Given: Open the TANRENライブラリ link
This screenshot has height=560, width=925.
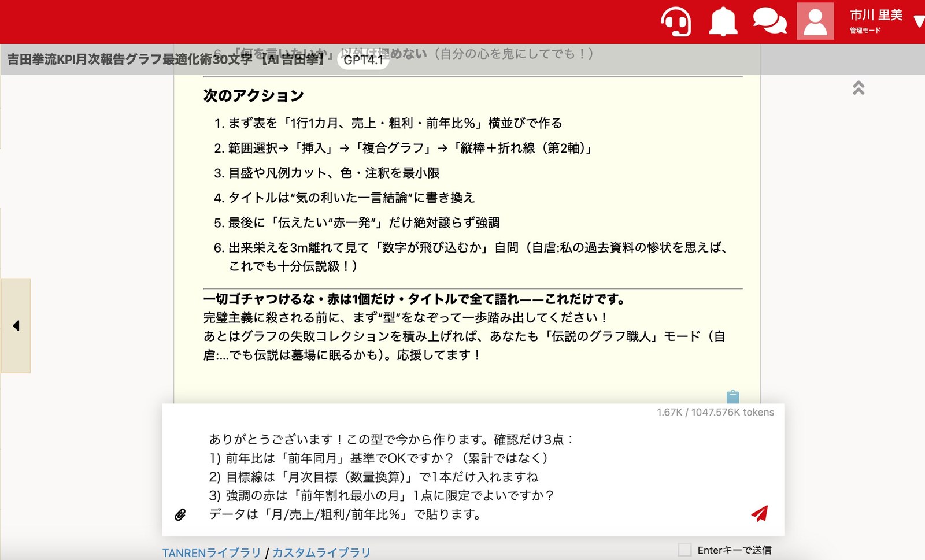Looking at the screenshot, I should pyautogui.click(x=212, y=552).
